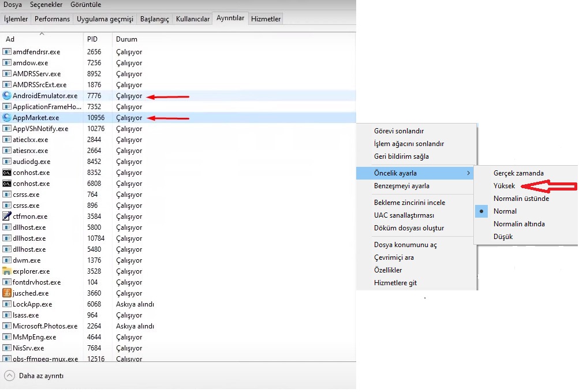Viewport: 579px width, 392px height.
Task: Toggle UAC sanallaştırması menu entry
Action: click(404, 215)
